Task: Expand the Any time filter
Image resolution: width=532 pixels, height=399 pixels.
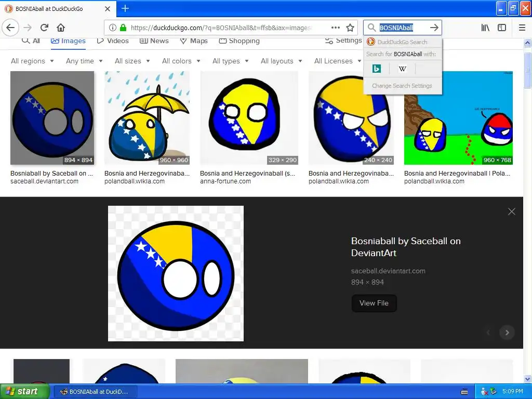Action: [x=84, y=61]
